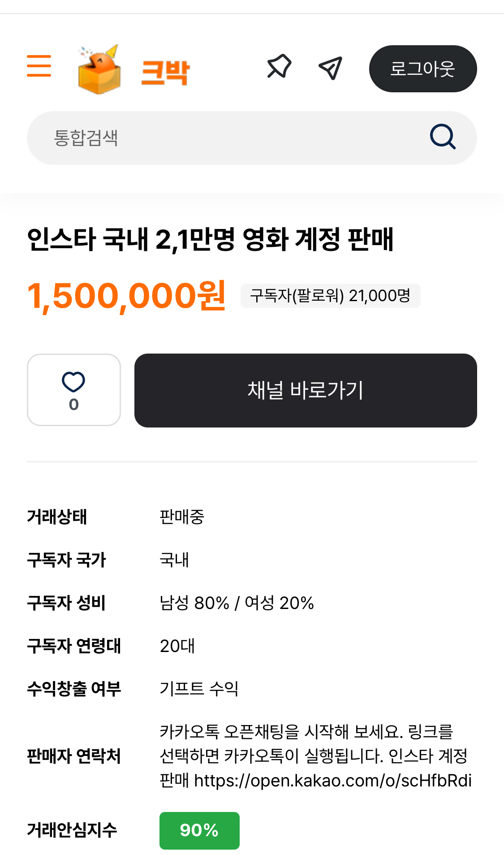504x855 pixels.
Task: Click the magnifier search icon
Action: pyautogui.click(x=443, y=137)
